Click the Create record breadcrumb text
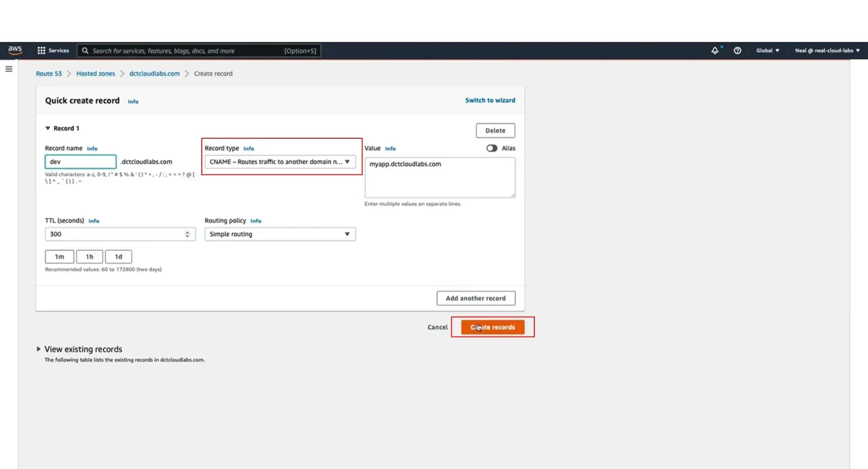 pos(213,74)
